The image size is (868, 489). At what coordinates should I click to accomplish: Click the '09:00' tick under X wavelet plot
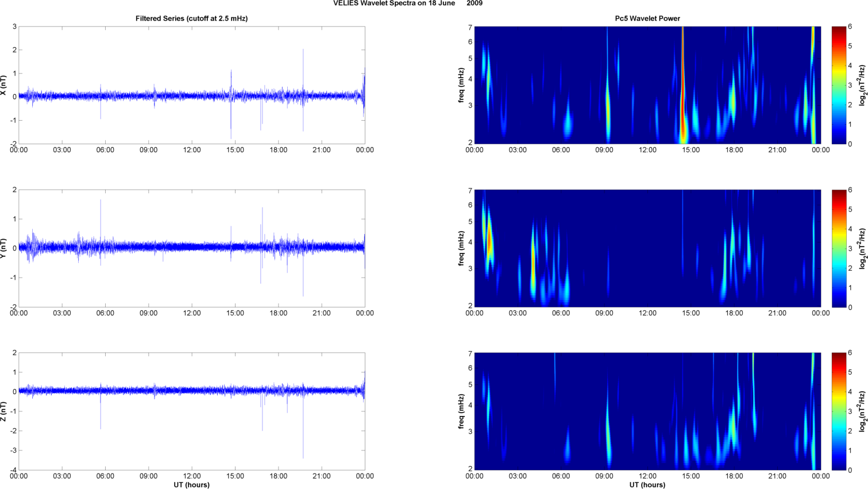[x=604, y=150]
